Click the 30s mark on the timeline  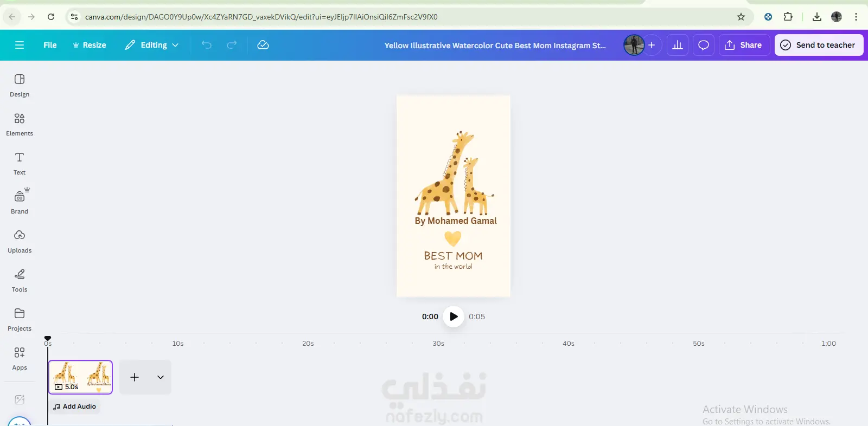[438, 344]
